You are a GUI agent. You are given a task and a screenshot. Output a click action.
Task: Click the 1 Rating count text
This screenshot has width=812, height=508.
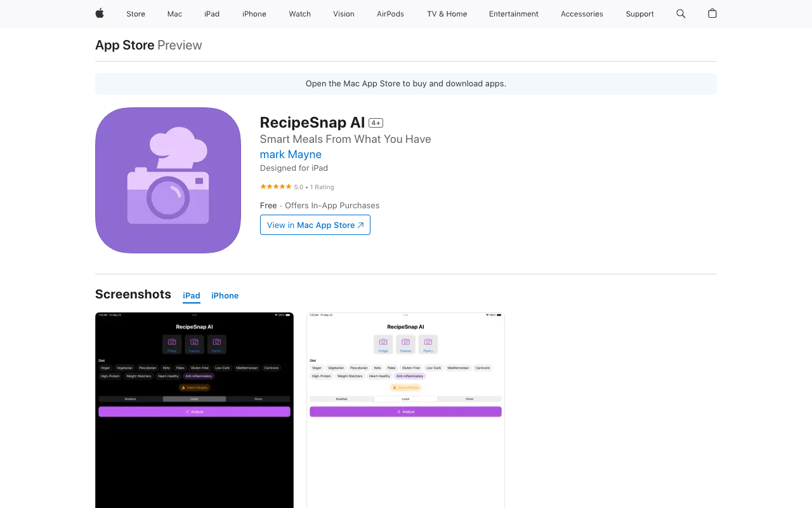click(x=322, y=187)
